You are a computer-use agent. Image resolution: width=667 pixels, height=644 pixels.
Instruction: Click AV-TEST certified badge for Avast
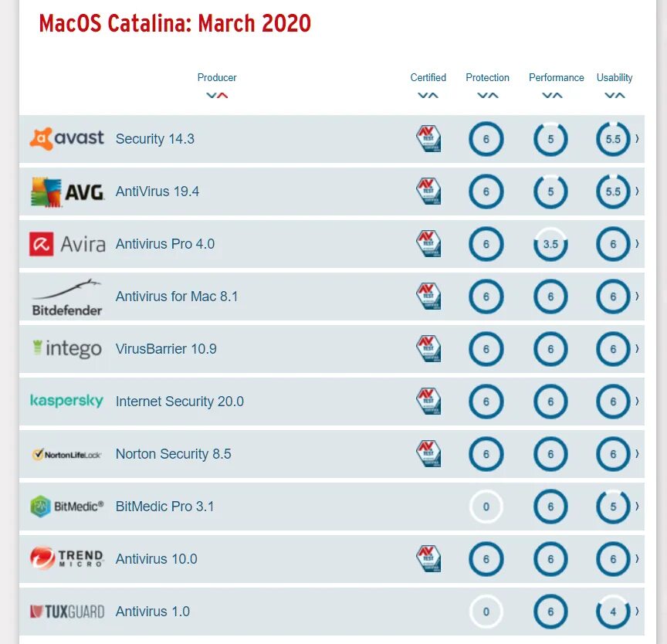[x=428, y=139]
